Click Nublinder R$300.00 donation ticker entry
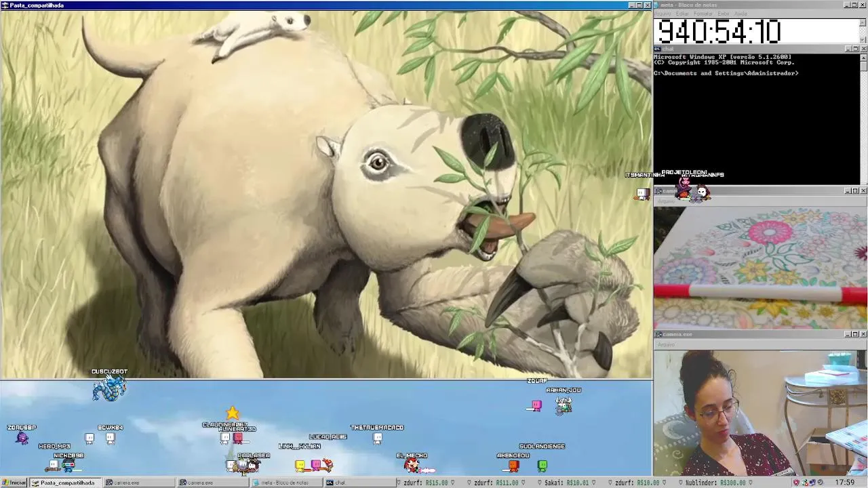This screenshot has height=488, width=868. tap(715, 483)
